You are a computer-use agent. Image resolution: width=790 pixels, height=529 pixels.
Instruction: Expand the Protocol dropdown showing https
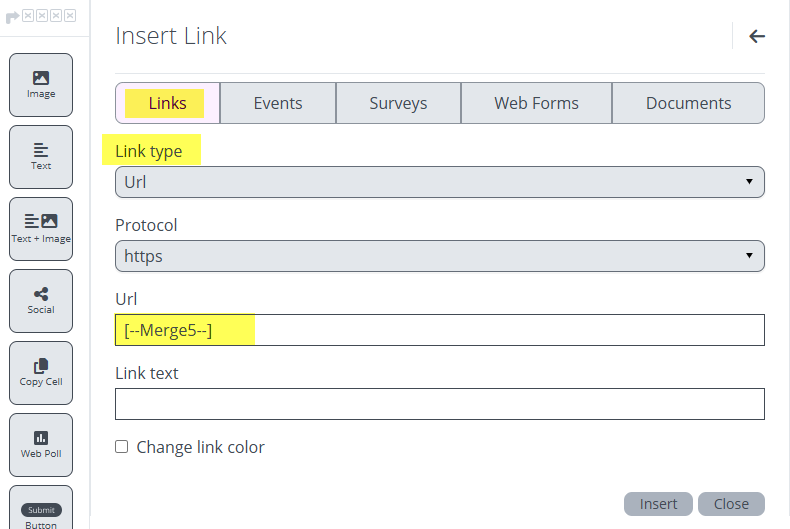point(439,256)
